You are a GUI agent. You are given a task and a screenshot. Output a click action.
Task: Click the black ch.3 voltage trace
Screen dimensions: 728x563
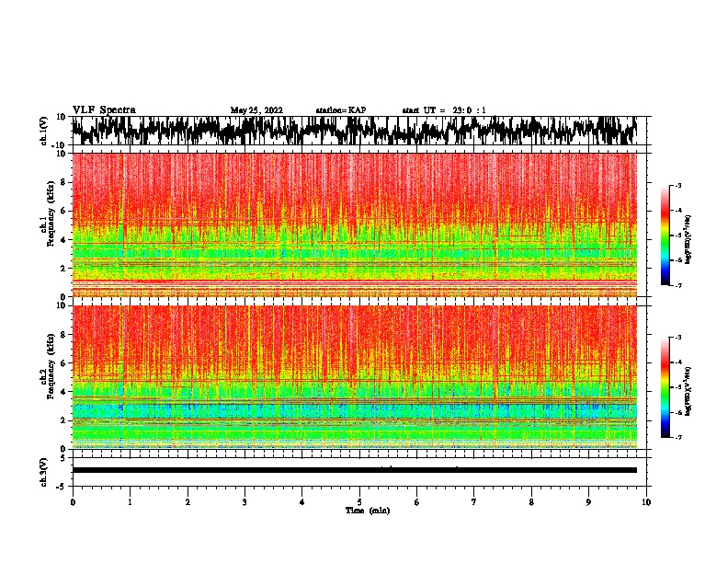pos(354,470)
